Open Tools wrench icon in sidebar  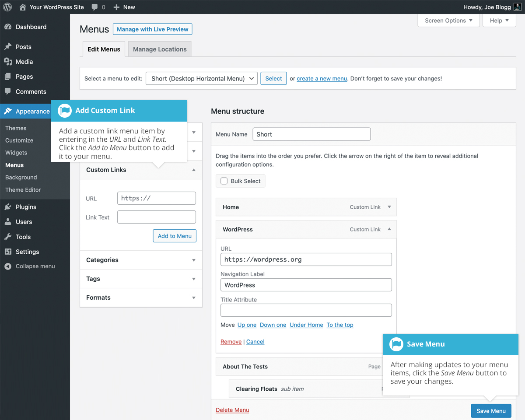coord(8,237)
